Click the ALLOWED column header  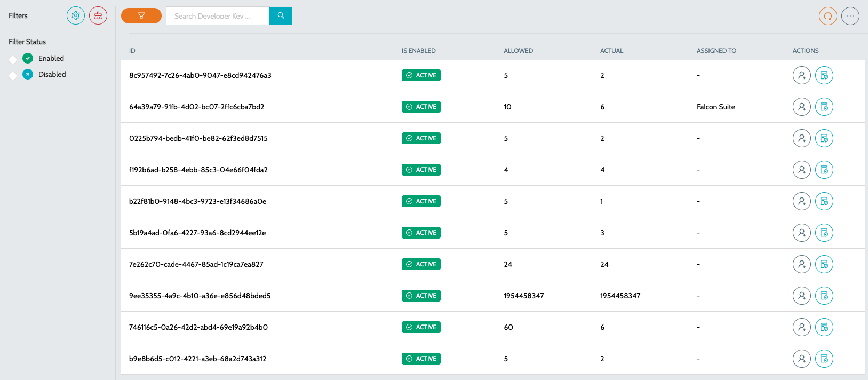coord(518,51)
